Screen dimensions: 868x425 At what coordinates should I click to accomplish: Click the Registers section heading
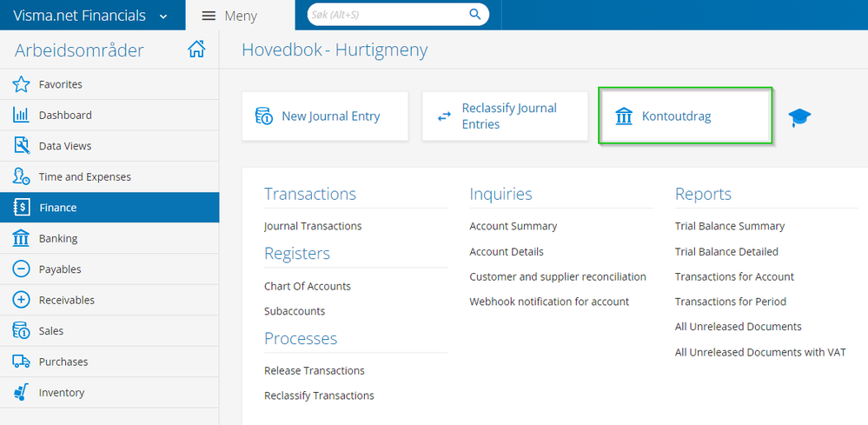(x=296, y=254)
